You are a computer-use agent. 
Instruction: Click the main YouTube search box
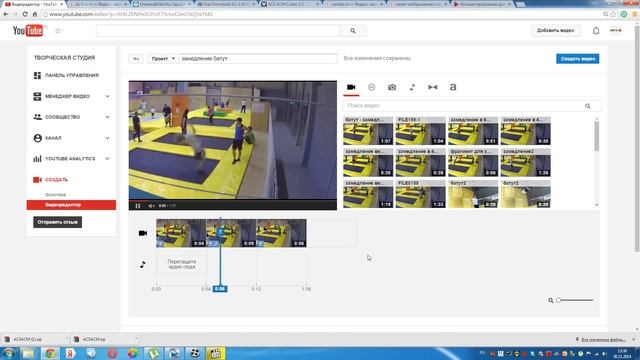click(218, 31)
